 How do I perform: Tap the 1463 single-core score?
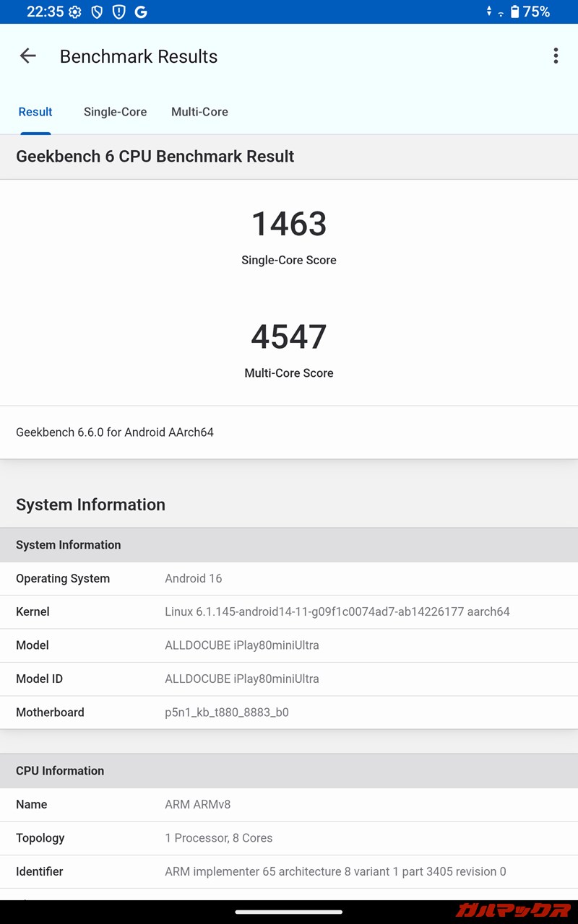tap(289, 224)
